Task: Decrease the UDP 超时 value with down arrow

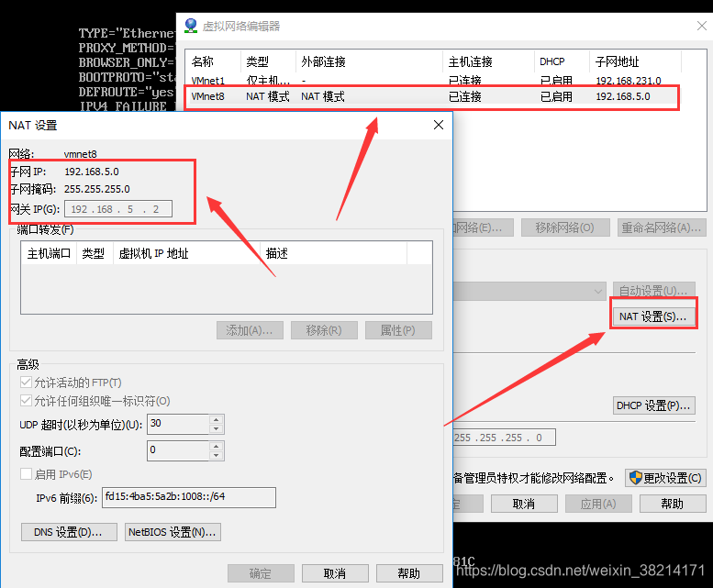Action: click(x=217, y=429)
